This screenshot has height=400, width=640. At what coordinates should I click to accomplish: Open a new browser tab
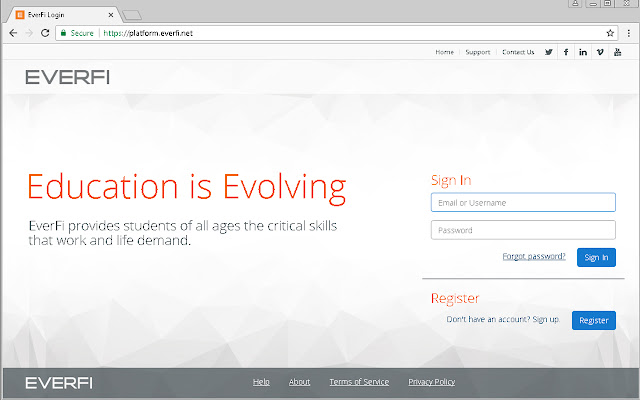point(132,15)
